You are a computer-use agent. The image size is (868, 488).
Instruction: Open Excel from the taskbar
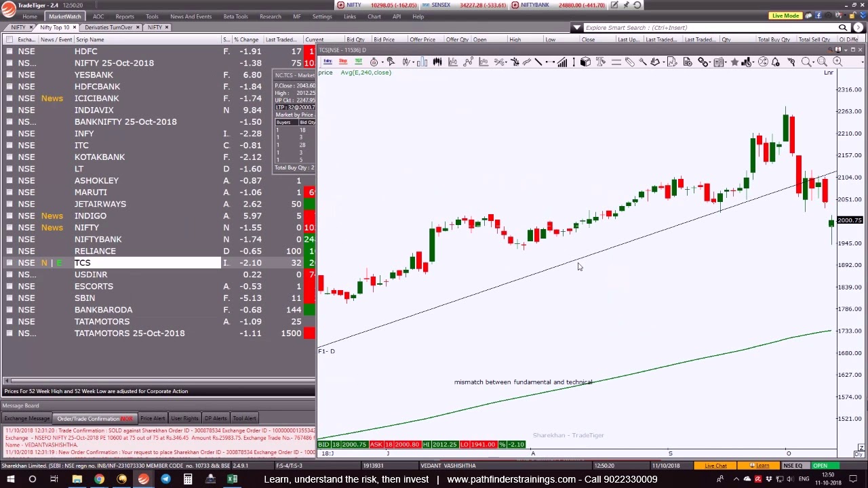tap(233, 479)
